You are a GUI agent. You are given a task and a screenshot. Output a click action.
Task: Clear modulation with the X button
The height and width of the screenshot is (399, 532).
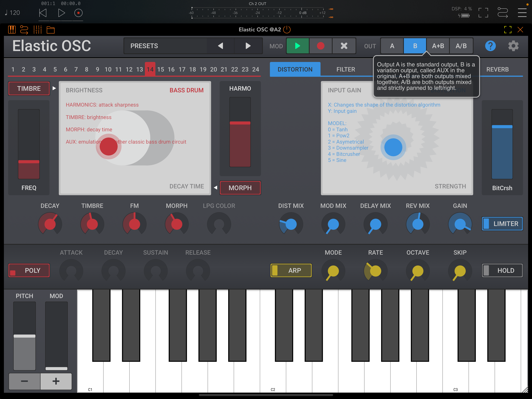[344, 46]
